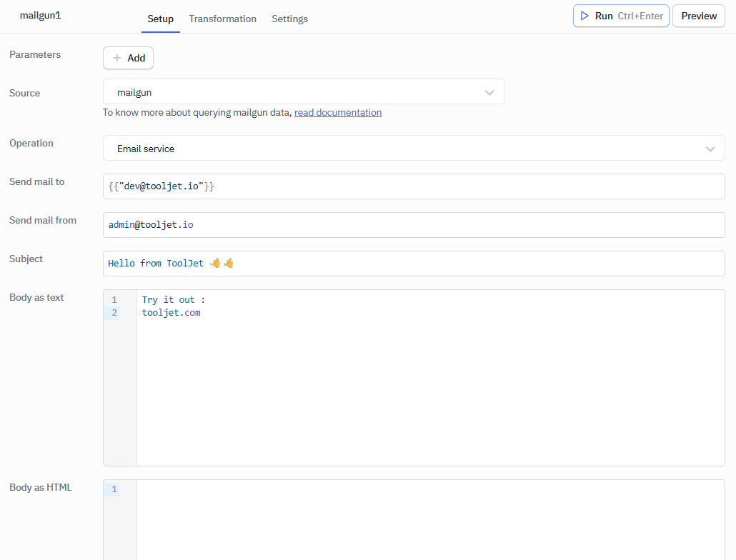Click the play icon in Run button
Image resolution: width=736 pixels, height=560 pixels.
(585, 16)
